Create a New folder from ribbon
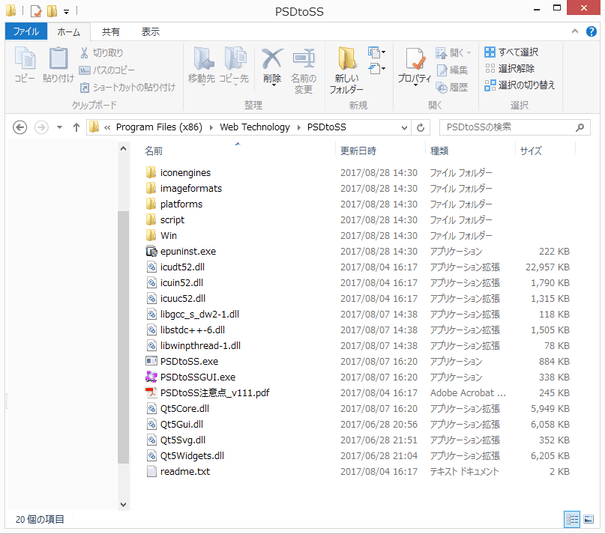 [346, 70]
